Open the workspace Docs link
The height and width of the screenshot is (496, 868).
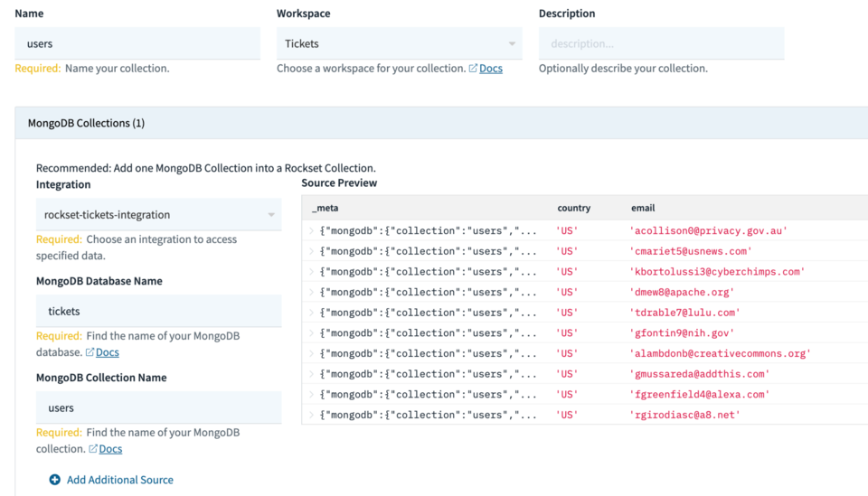[x=490, y=69]
